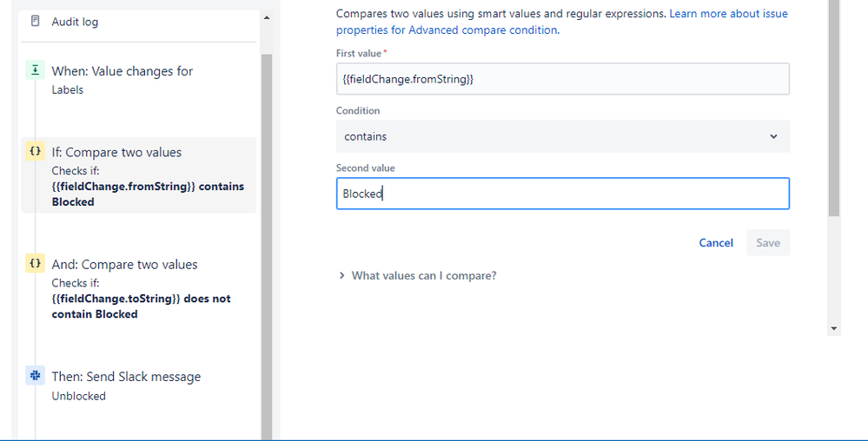Screen dimensions: 868x441
Task: Open the Condition 'contains' dropdown
Action: pos(562,136)
